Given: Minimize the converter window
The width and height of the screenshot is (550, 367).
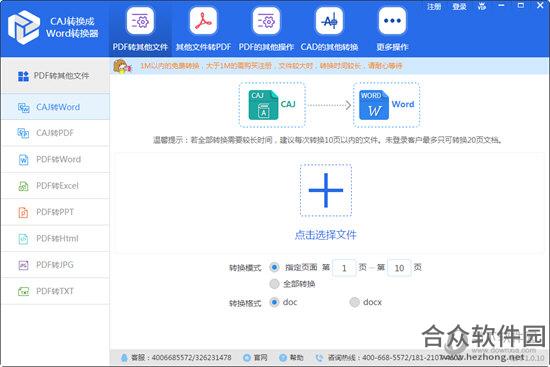Looking at the screenshot, I should pyautogui.click(x=501, y=5).
